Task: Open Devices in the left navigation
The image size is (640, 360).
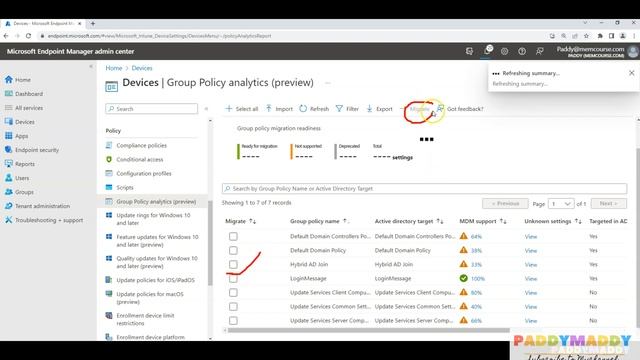Action: 20,122
